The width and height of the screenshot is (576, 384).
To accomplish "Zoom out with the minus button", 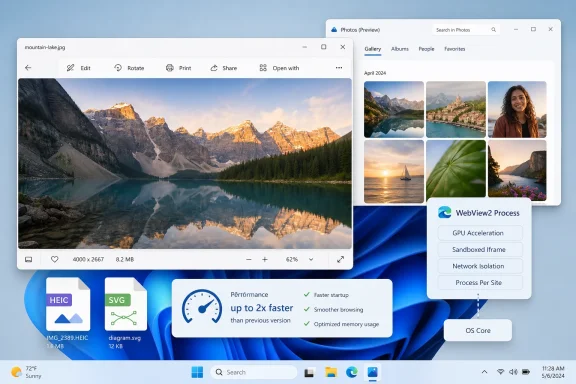I will pos(249,259).
